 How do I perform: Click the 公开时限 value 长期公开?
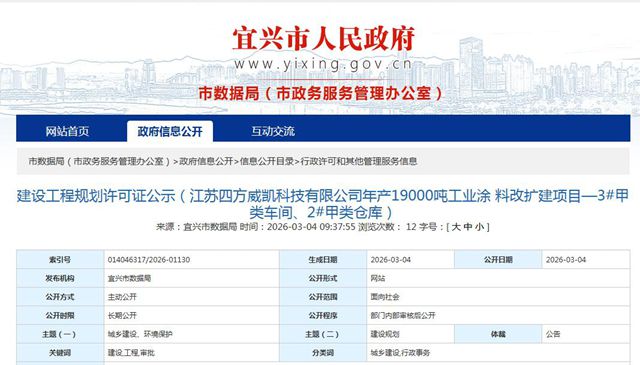(122, 316)
